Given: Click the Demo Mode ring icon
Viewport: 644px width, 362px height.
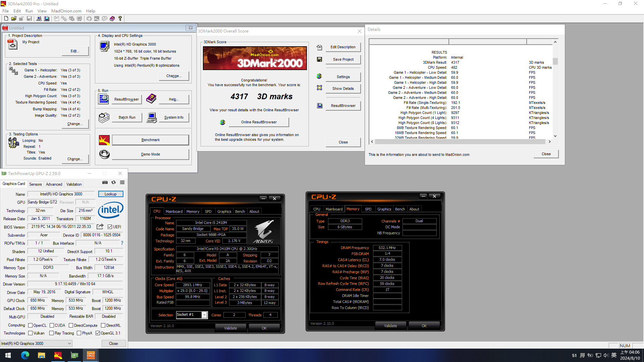Looking at the screenshot, I should coord(104,154).
